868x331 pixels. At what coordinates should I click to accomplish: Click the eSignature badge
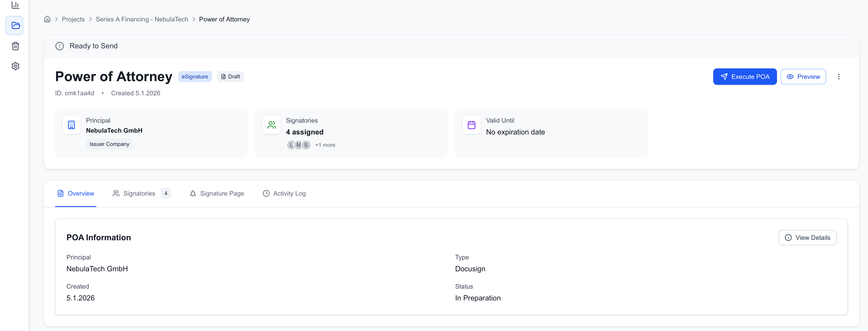coord(195,77)
